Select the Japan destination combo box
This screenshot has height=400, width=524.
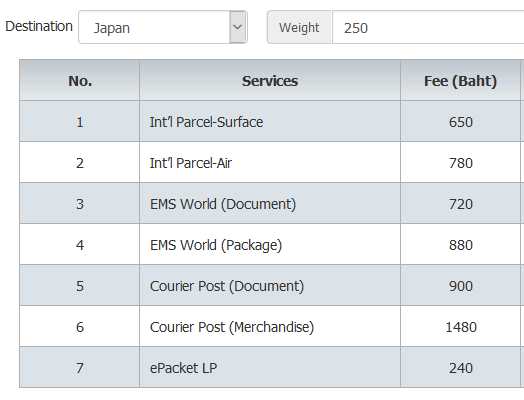click(x=163, y=27)
